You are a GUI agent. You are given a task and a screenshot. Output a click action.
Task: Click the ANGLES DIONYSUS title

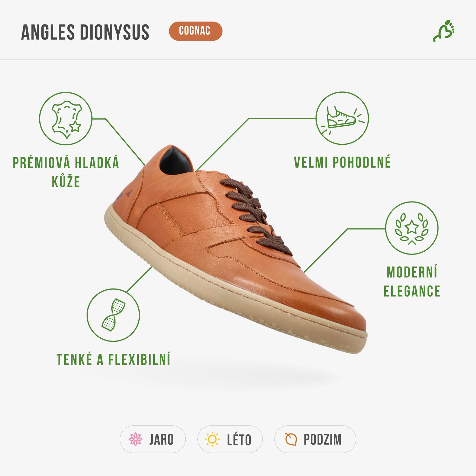[x=85, y=32]
